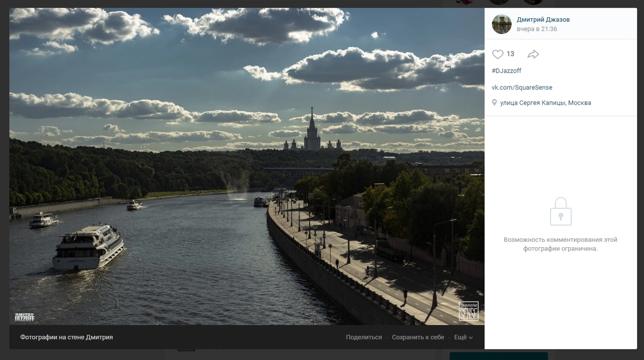
Task: Expand the Ещё dropdown menu
Action: (460, 337)
